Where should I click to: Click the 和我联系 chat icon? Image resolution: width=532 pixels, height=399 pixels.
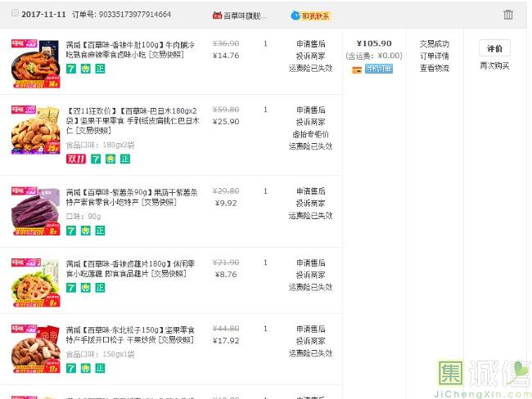pos(310,16)
